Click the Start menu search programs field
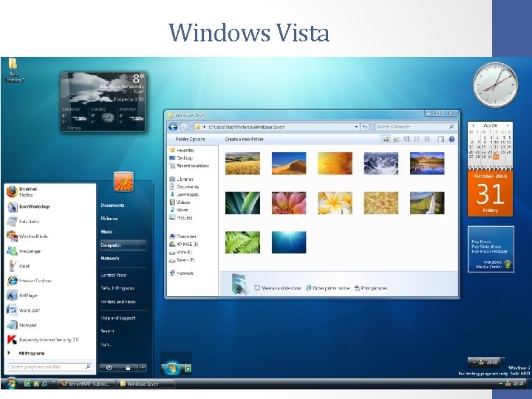 50,366
